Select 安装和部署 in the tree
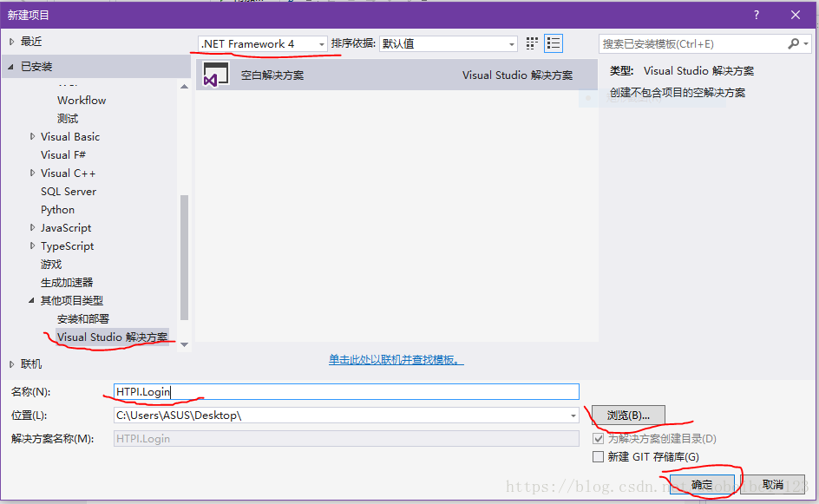The image size is (819, 504). 83,319
